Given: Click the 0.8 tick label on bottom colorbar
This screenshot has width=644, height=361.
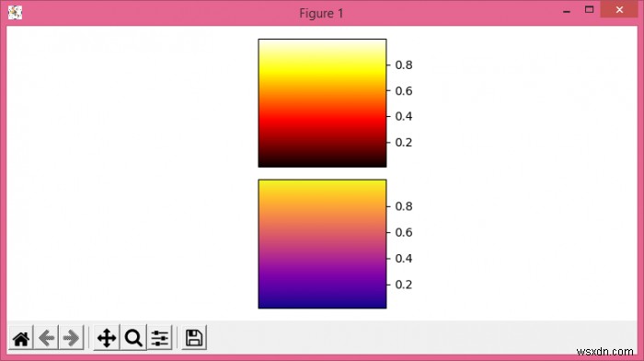Looking at the screenshot, I should (x=404, y=206).
